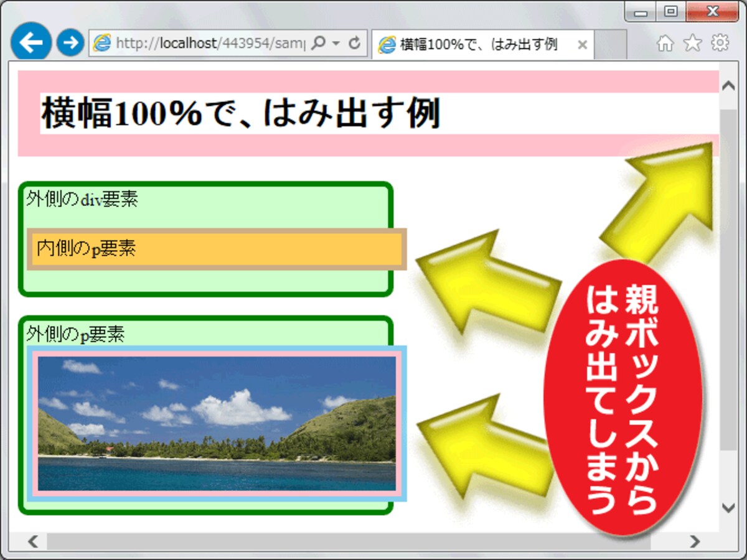
Task: Maximize the browser window
Action: coord(671,12)
